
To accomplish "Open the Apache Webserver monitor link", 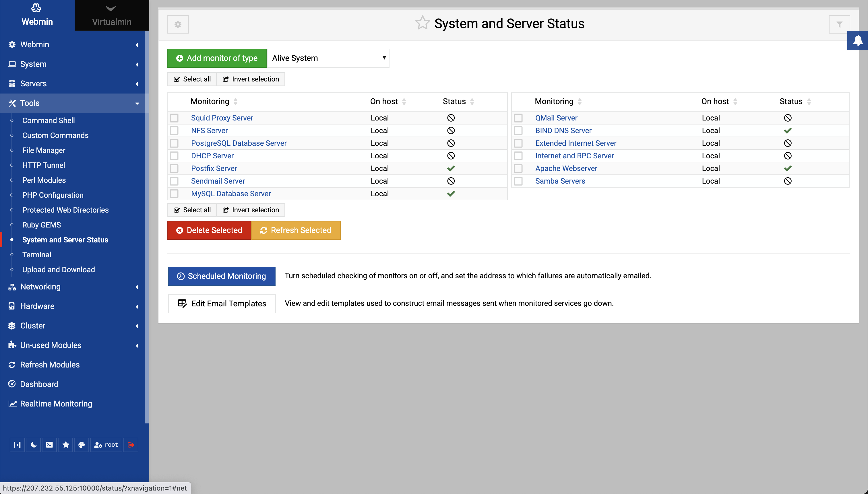I will pyautogui.click(x=566, y=168).
